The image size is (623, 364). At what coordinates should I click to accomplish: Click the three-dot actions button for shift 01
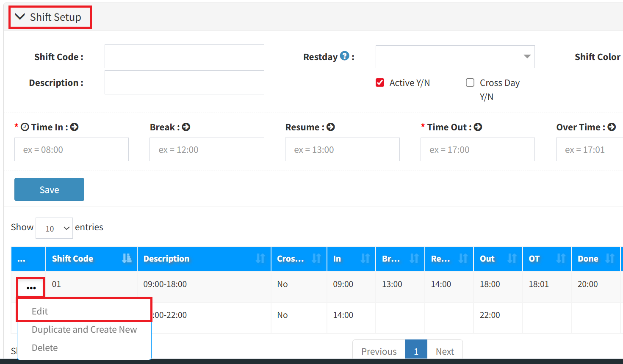coord(31,288)
